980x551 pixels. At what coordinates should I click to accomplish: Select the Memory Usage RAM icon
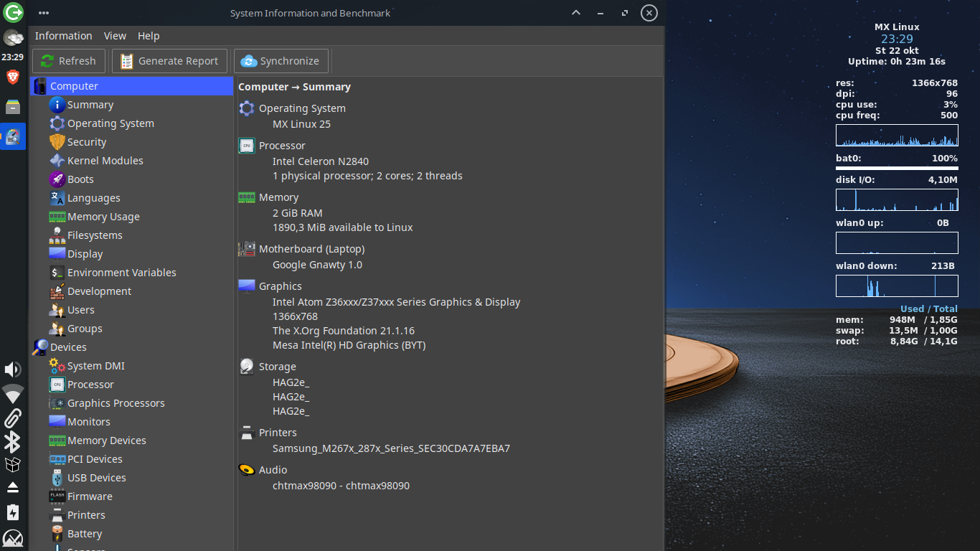(57, 217)
